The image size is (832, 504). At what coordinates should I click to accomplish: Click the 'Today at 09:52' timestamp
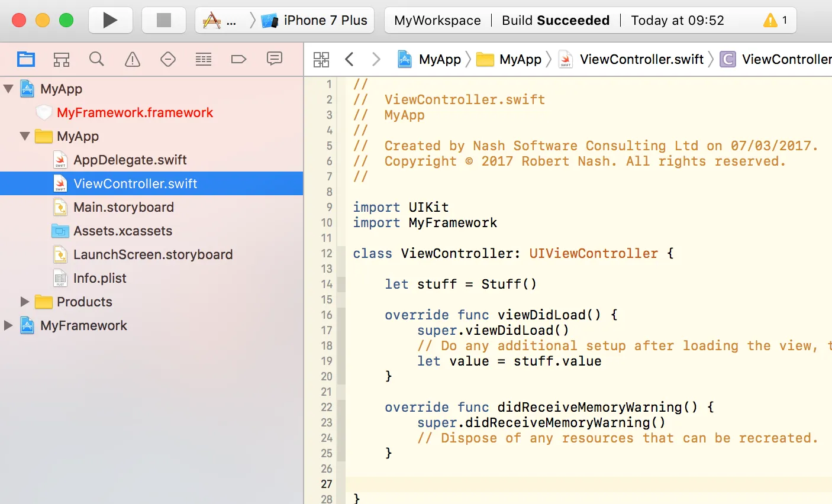pyautogui.click(x=678, y=21)
